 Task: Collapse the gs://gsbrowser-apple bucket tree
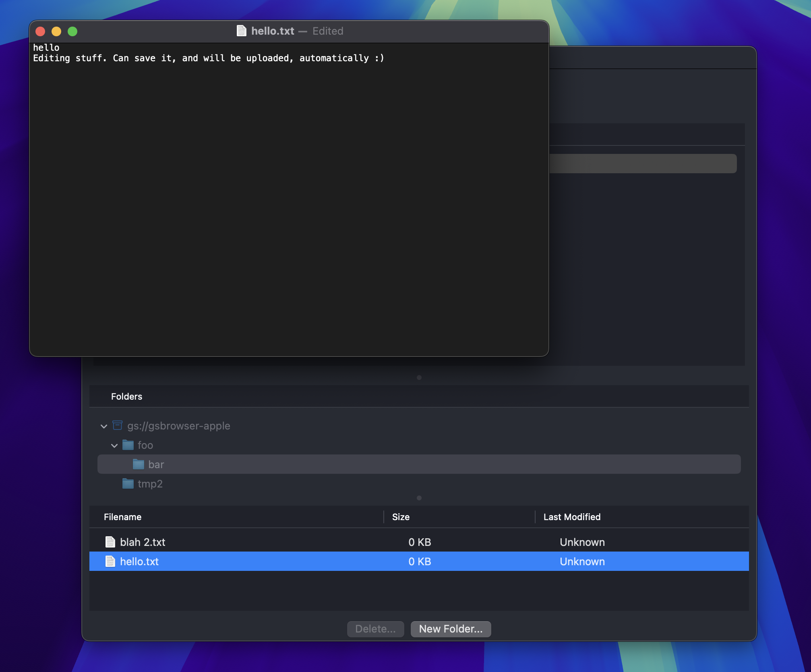point(104,426)
